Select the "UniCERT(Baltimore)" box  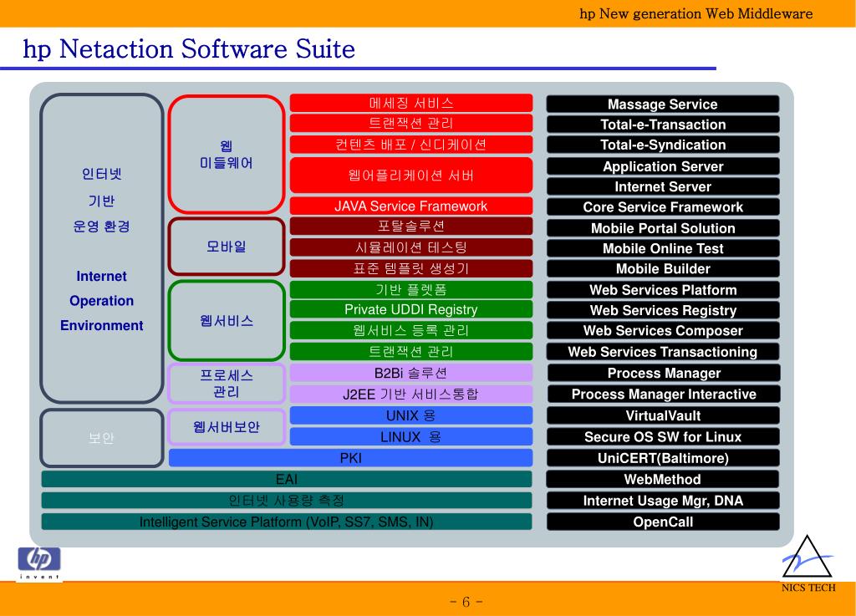click(663, 458)
